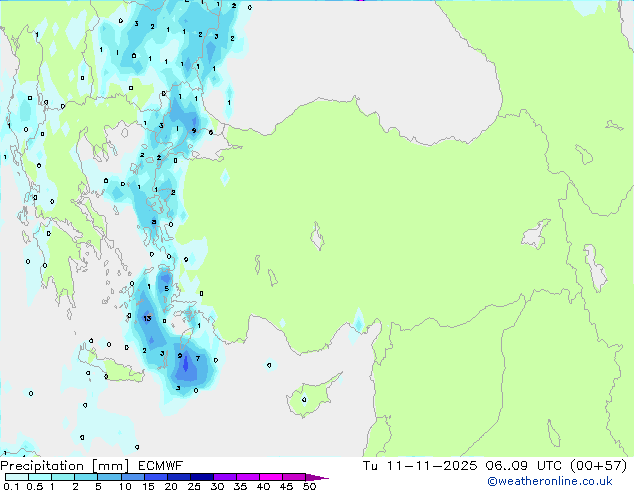This screenshot has height=490, width=634.
Task: Click the '5' precipitation value over the Aegean
Action: 166,289
